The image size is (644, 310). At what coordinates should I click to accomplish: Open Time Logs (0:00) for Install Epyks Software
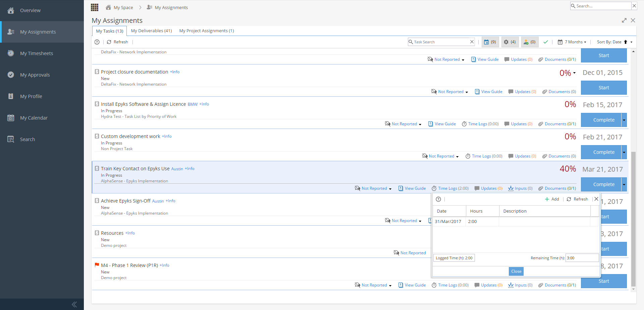tap(480, 124)
